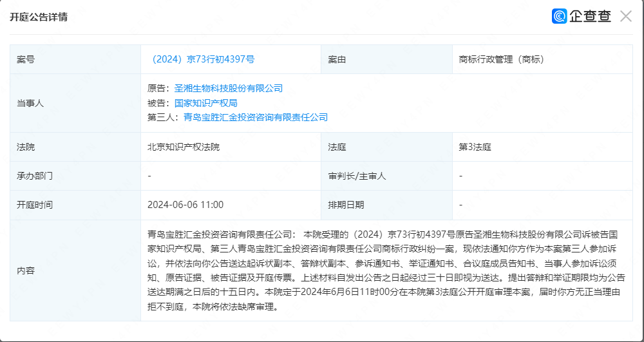Click the 法庭 label cell

coord(386,147)
